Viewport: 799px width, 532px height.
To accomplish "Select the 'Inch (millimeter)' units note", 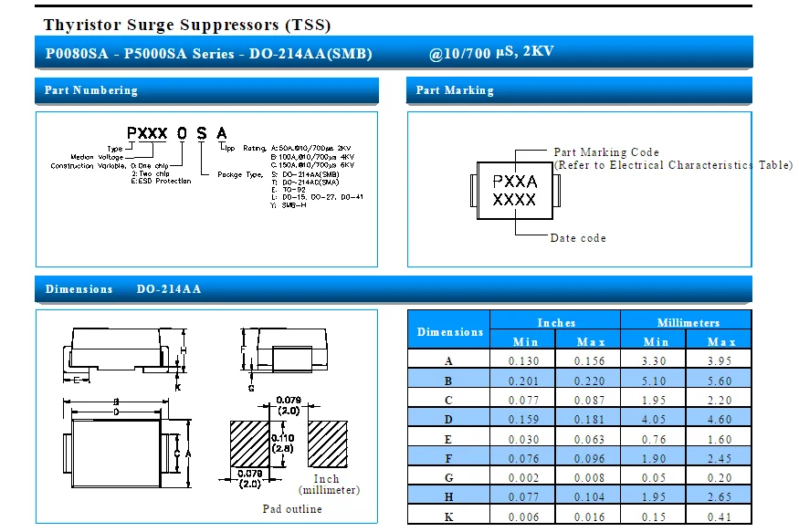I will [x=329, y=485].
